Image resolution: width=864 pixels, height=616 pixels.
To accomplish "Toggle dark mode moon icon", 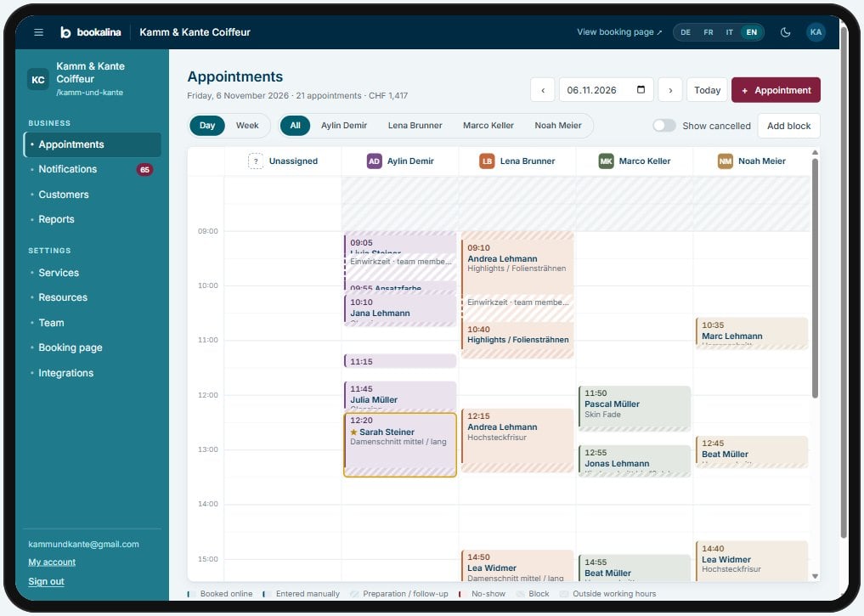I will coord(785,32).
